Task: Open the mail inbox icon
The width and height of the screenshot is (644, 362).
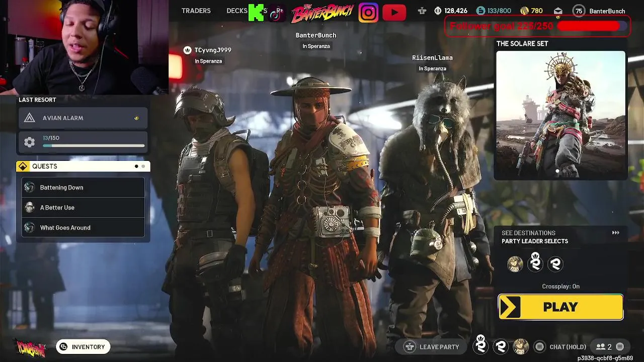Action: pos(558,11)
